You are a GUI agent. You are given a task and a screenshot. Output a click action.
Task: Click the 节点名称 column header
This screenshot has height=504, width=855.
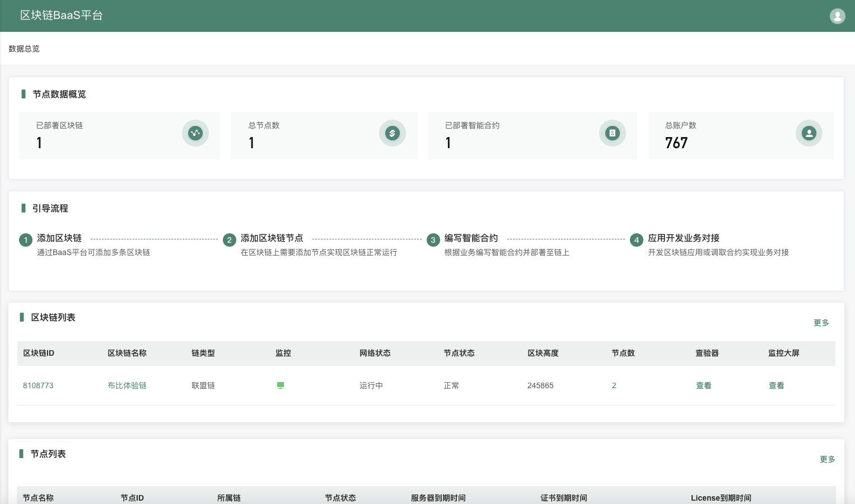coord(38,498)
